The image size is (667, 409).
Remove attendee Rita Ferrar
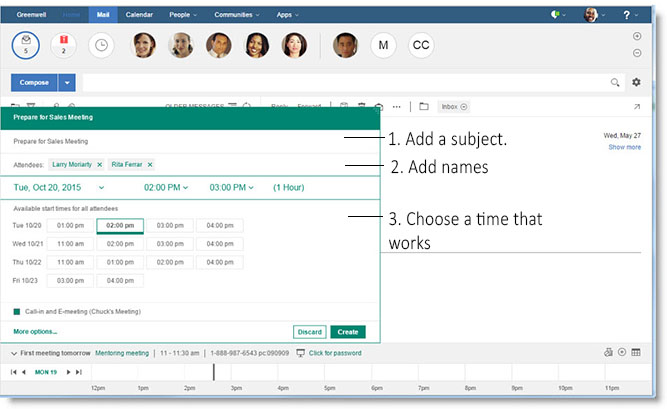[150, 165]
